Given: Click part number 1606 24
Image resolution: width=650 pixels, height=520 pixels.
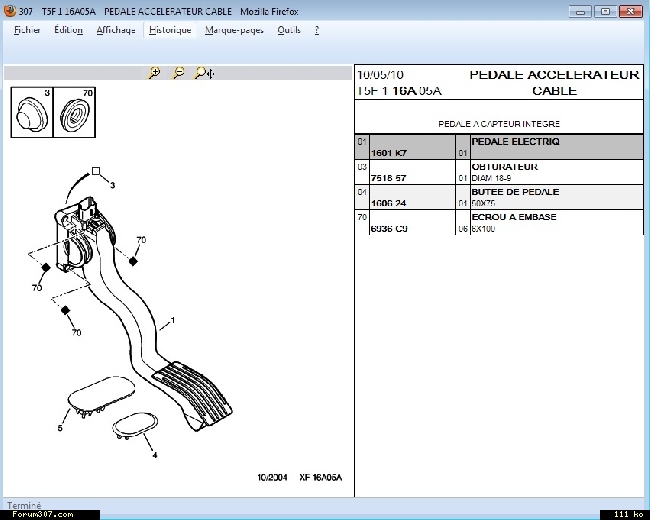Looking at the screenshot, I should pyautogui.click(x=388, y=203).
